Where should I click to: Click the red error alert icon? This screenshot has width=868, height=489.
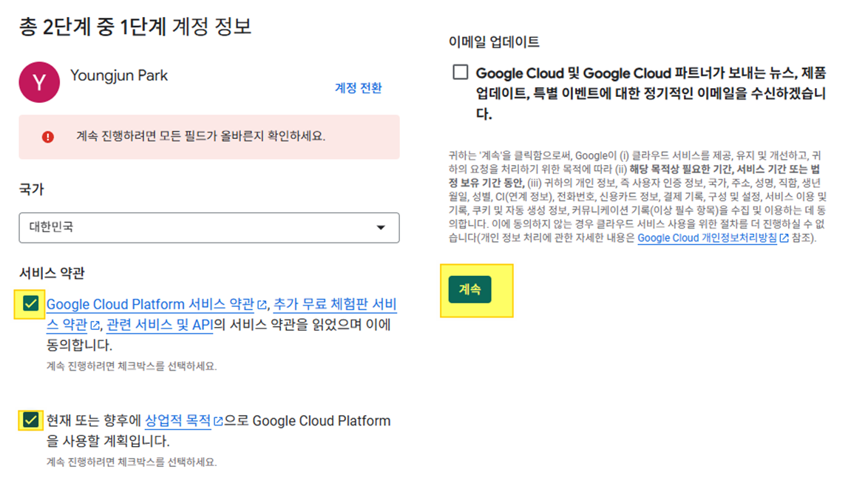(x=48, y=137)
